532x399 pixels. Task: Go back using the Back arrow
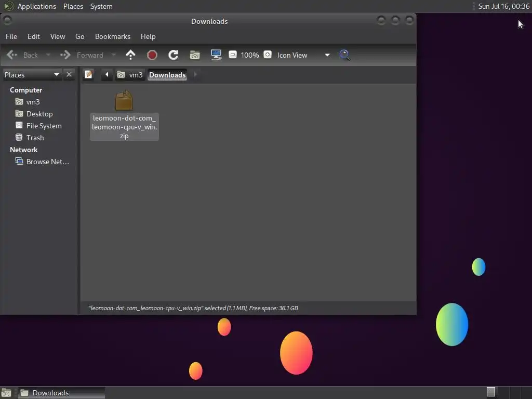[x=22, y=55]
